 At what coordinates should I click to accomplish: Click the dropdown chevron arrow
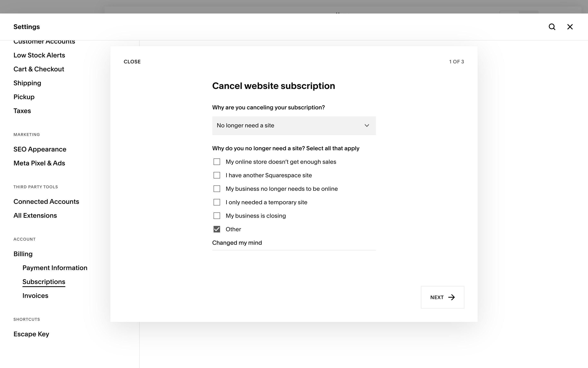367,125
